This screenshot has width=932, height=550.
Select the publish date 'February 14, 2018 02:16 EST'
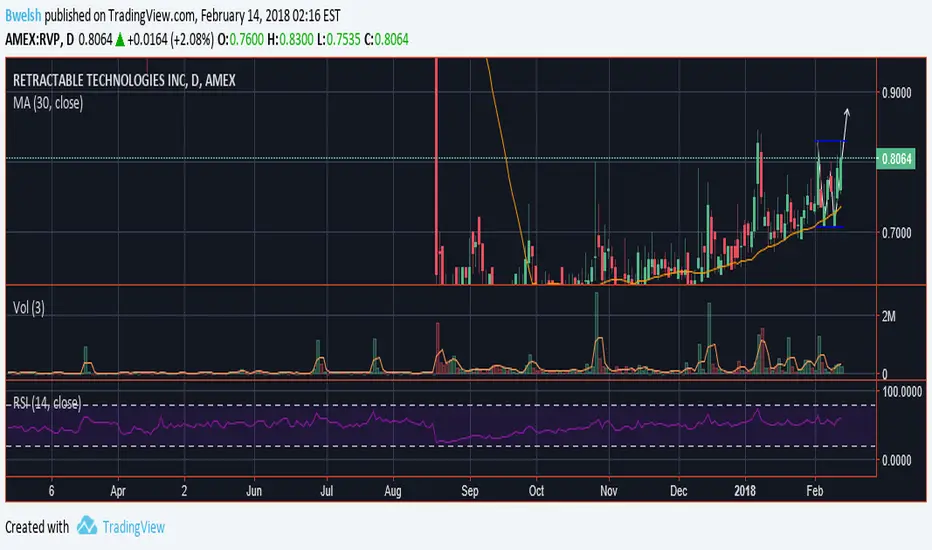point(270,15)
